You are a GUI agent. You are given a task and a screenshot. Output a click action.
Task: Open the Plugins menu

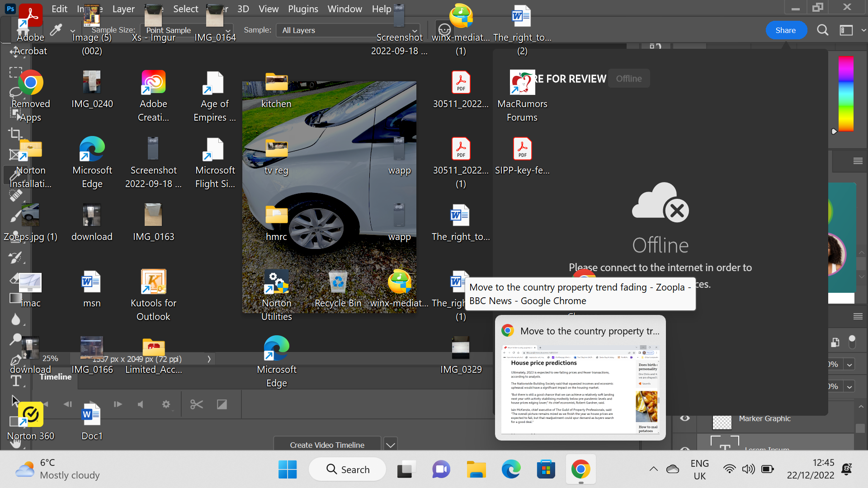[303, 9]
